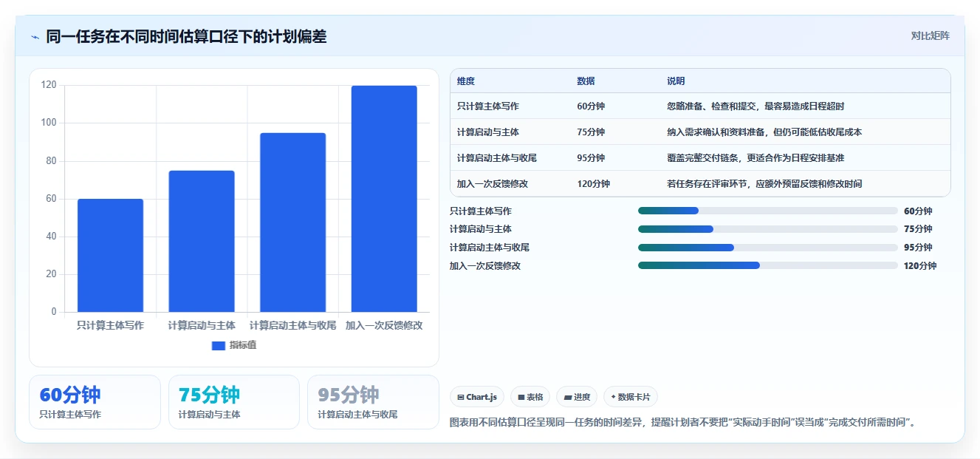Click the 120分钟 value beside progress bar
The image size is (980, 459).
pos(920,266)
